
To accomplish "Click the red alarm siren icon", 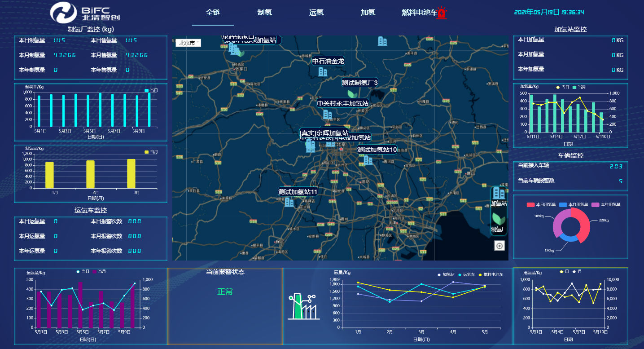I will 442,13.
